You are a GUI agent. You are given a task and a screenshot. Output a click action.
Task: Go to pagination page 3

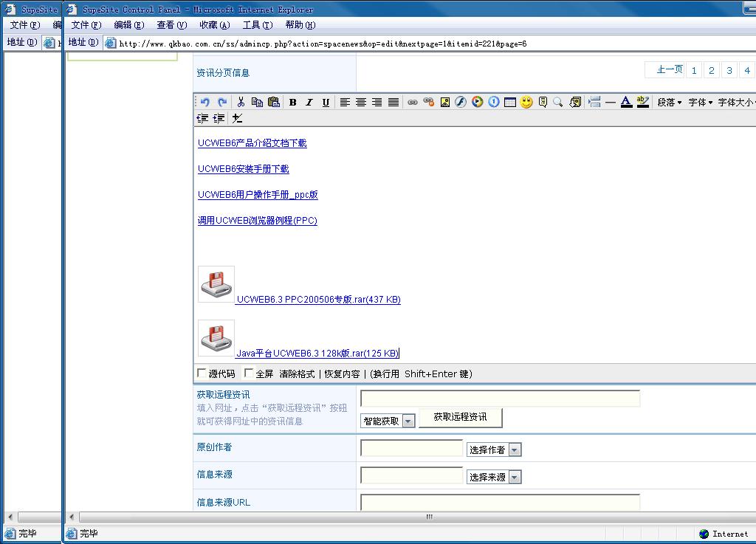(729, 70)
